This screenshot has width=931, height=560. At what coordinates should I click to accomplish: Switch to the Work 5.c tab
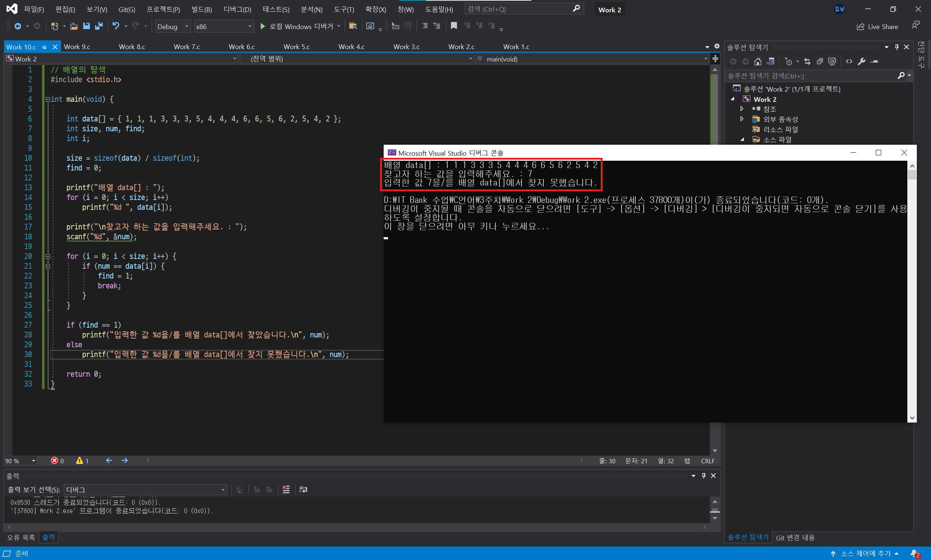click(296, 47)
